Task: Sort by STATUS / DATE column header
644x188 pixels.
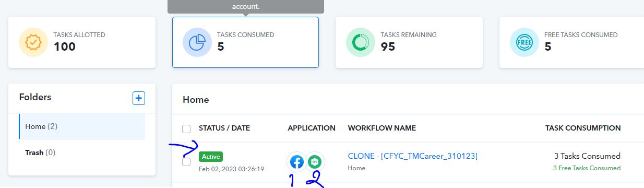Action: point(224,128)
